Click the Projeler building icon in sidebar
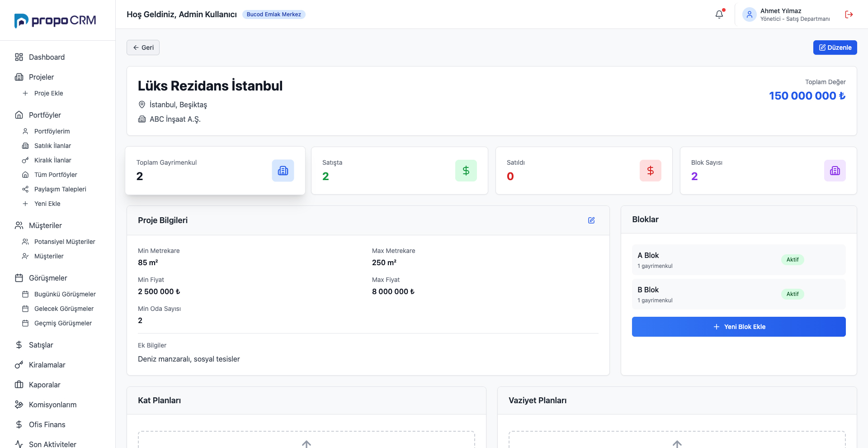Screen dimensions: 868x448 (x=19, y=77)
